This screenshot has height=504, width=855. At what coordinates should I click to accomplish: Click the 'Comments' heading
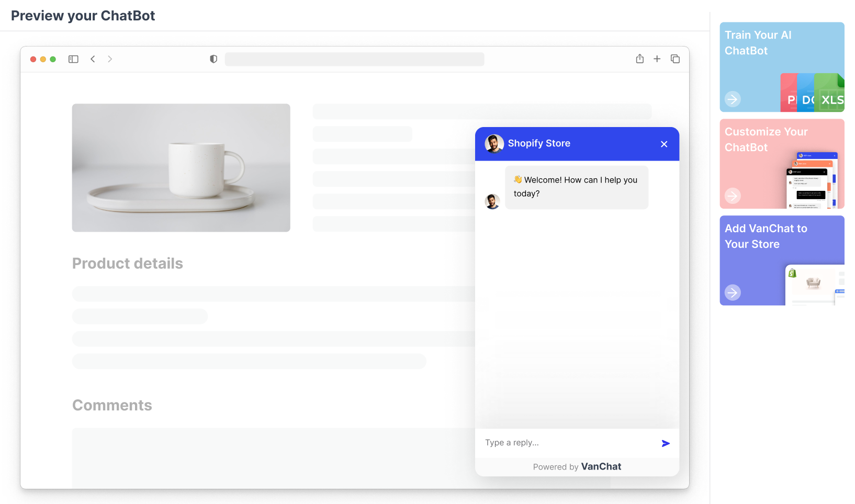click(x=112, y=405)
